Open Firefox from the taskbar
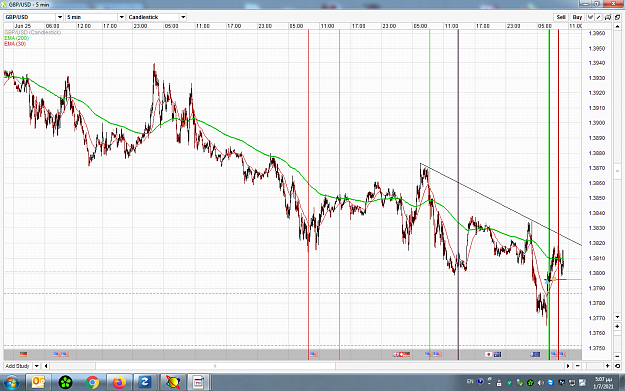The image size is (625, 391). coord(119,383)
